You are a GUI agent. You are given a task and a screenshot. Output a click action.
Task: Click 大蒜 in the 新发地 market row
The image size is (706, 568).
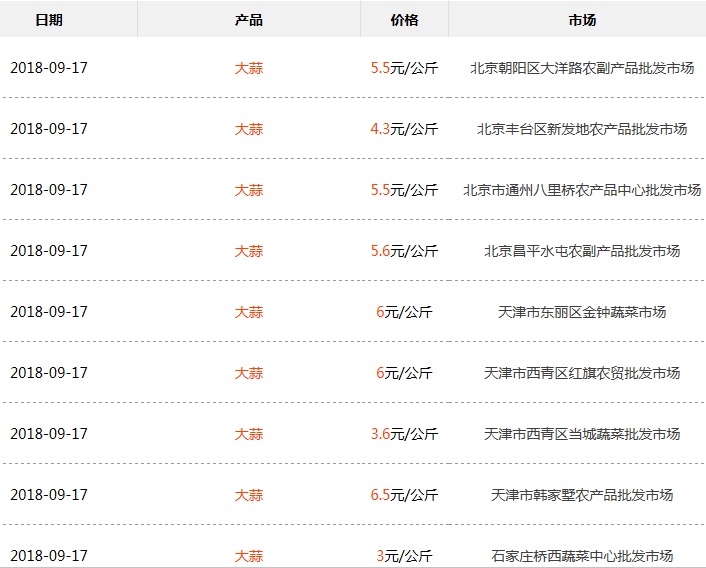[x=249, y=129]
